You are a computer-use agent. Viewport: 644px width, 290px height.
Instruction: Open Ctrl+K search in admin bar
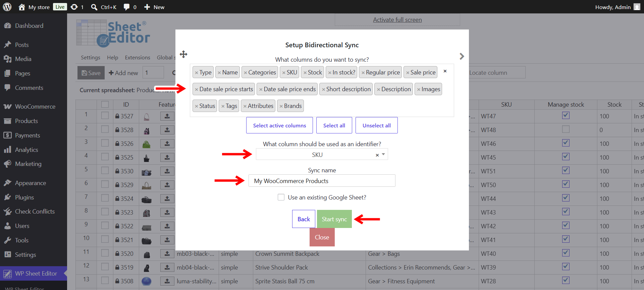[104, 7]
